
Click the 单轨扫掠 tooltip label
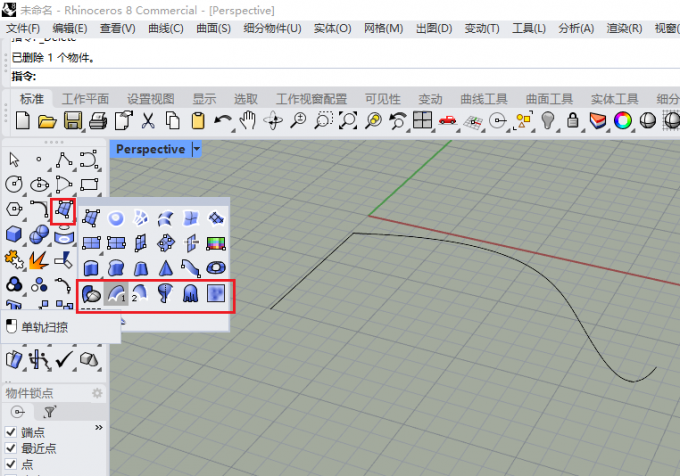tap(45, 327)
